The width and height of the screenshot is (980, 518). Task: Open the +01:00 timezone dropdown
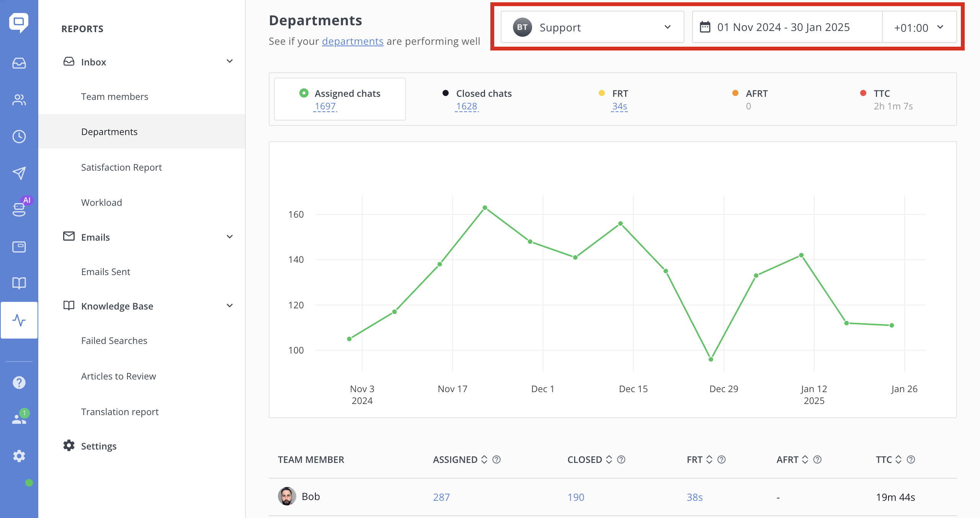919,27
